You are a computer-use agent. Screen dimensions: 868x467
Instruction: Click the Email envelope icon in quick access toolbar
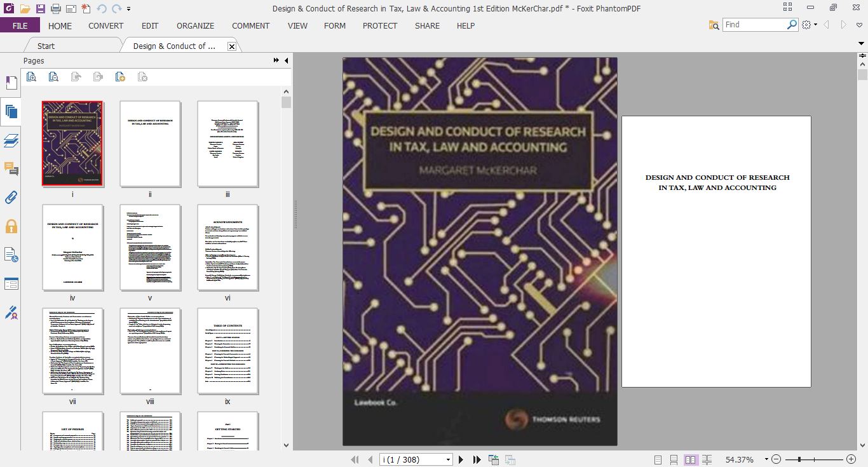tap(71, 9)
